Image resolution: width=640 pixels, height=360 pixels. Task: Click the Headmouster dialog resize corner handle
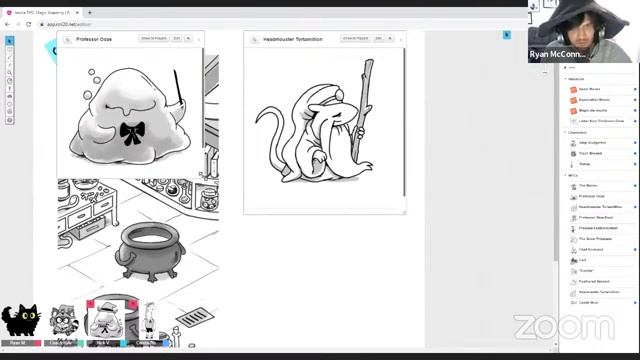coord(404,212)
